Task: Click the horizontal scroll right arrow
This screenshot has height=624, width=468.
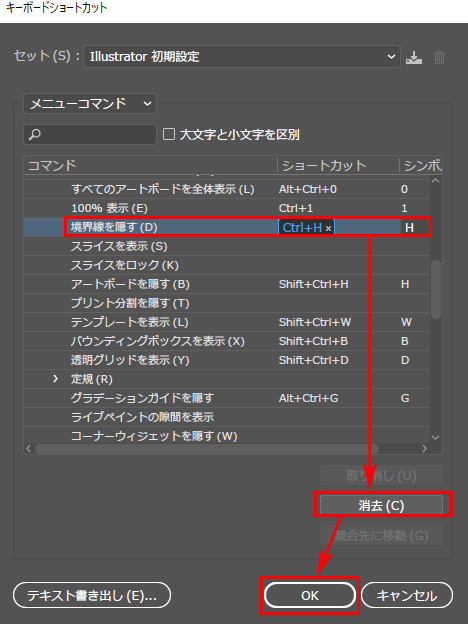Action: point(424,448)
